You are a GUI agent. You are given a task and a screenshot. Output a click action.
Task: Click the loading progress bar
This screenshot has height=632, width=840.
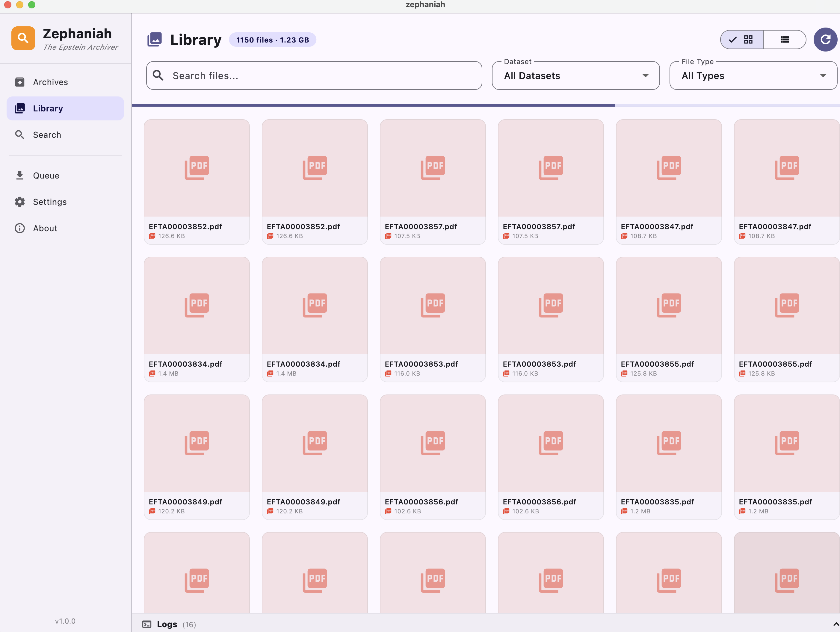pyautogui.click(x=373, y=105)
